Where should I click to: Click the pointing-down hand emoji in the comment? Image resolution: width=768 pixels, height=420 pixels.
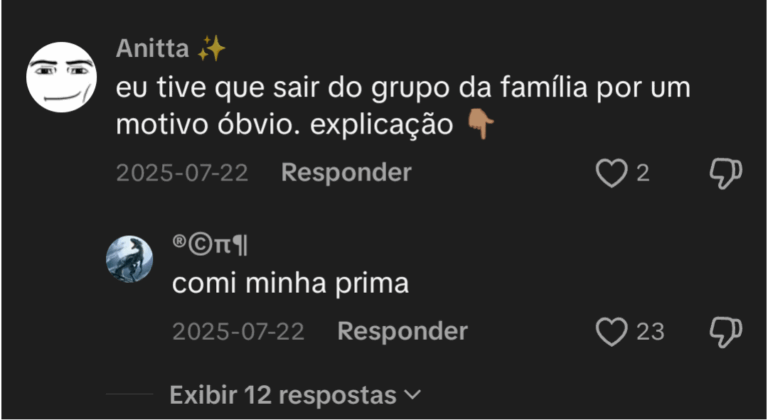click(x=482, y=125)
